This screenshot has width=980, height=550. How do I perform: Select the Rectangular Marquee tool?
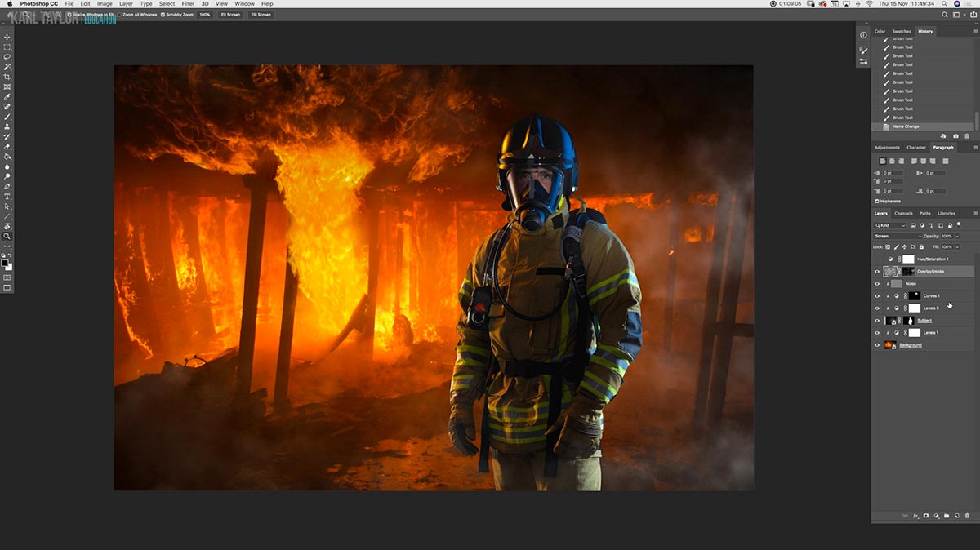7,47
